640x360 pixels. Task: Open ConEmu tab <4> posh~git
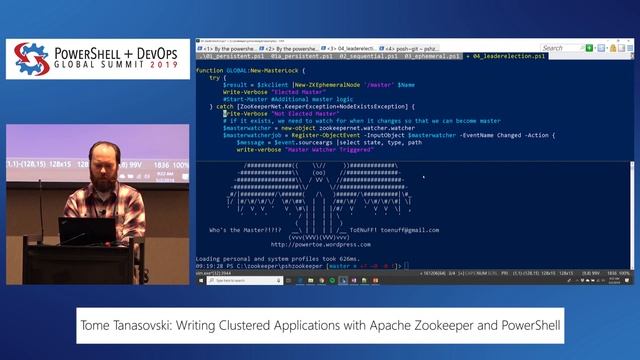pos(409,49)
